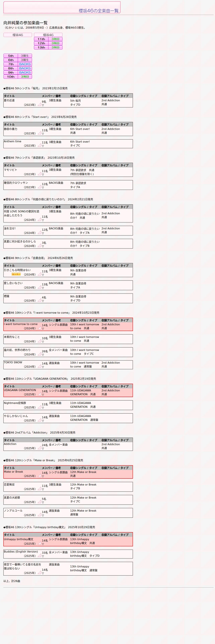Select the 11th 3列目 button
The height and width of the screenshot is (644, 215).
pyautogui.click(x=48, y=39)
